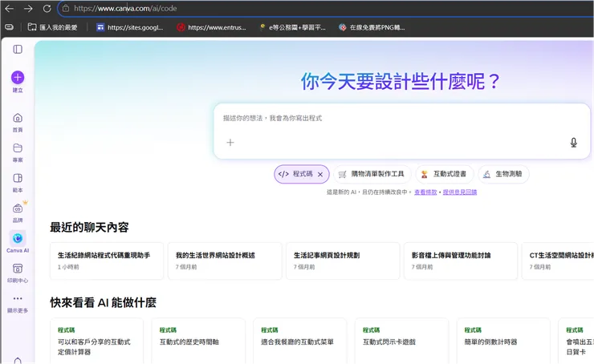Activate the microphone voice input
Screen dimensions: 594x364
click(x=574, y=142)
